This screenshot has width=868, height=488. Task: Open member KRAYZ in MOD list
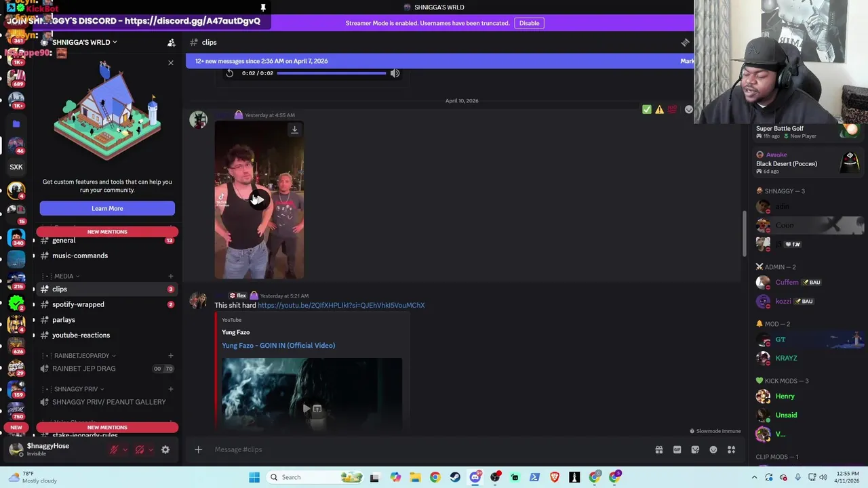[x=786, y=358]
